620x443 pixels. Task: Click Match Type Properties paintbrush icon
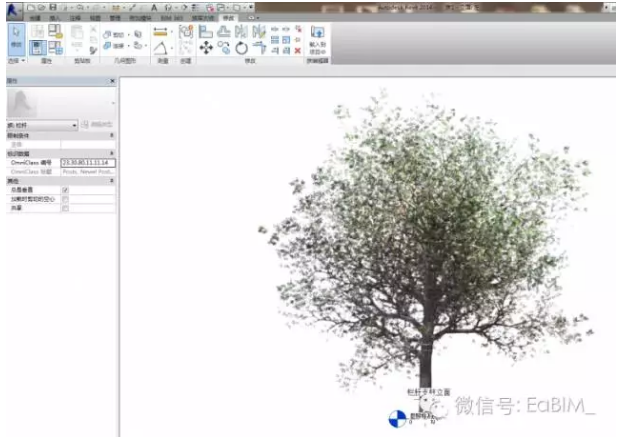click(93, 50)
